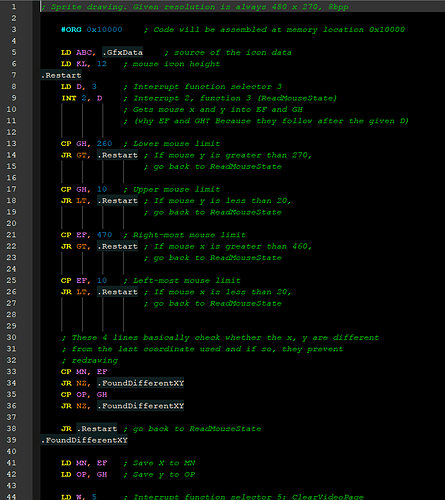Click line number 1 in the gutter
Screen dimensions: 445x500
tap(14, 7)
